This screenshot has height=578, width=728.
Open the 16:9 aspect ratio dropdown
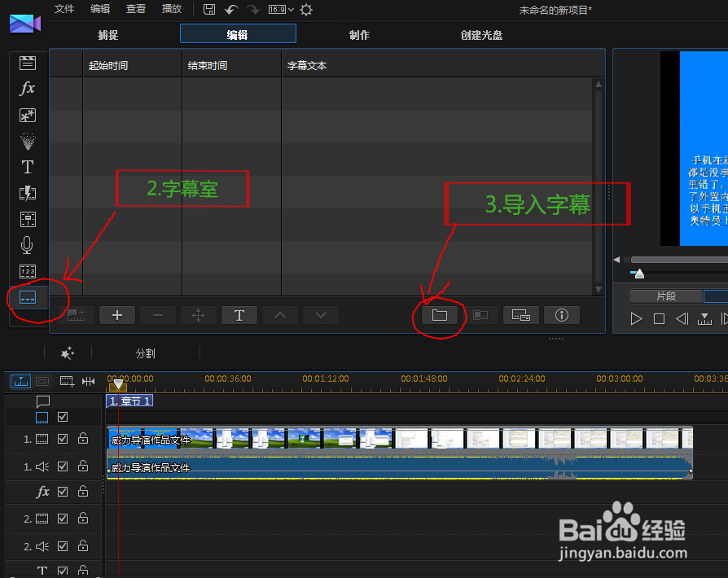[x=281, y=9]
